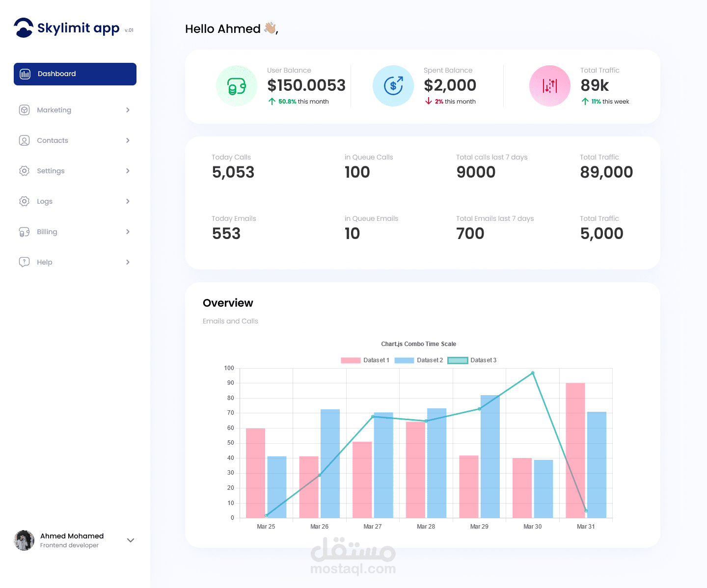This screenshot has width=707, height=588.
Task: Expand the Contacts menu chevron
Action: click(128, 140)
